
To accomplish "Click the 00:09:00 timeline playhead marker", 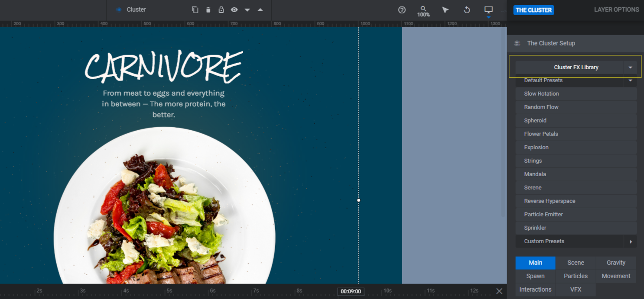I will (x=351, y=291).
